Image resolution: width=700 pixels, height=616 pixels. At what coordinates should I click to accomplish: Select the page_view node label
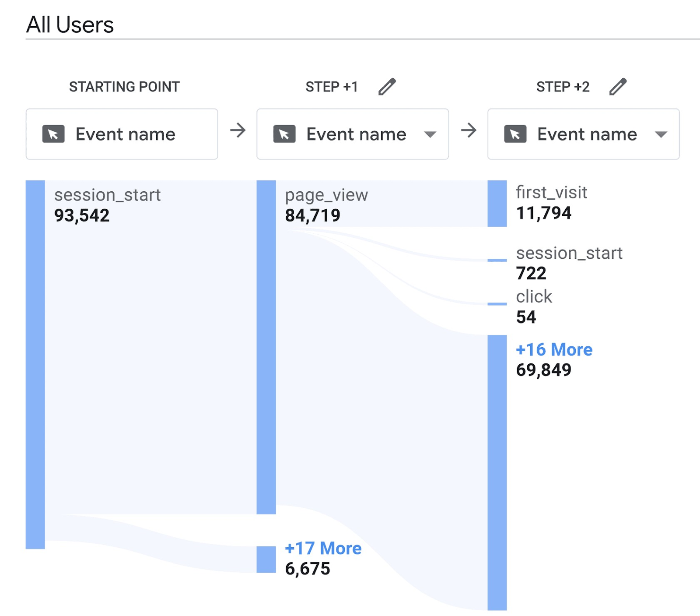[x=327, y=195]
